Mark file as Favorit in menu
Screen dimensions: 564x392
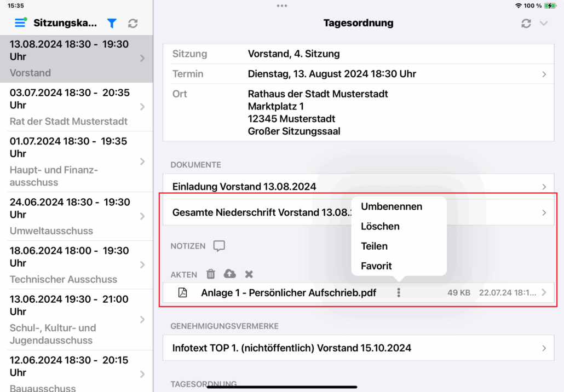pos(376,266)
